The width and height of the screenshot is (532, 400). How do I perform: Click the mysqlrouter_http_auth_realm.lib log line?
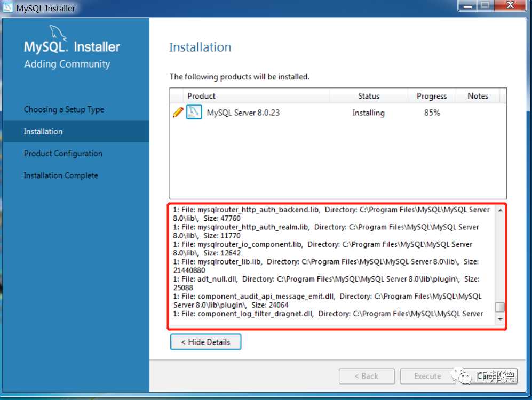pos(326,231)
